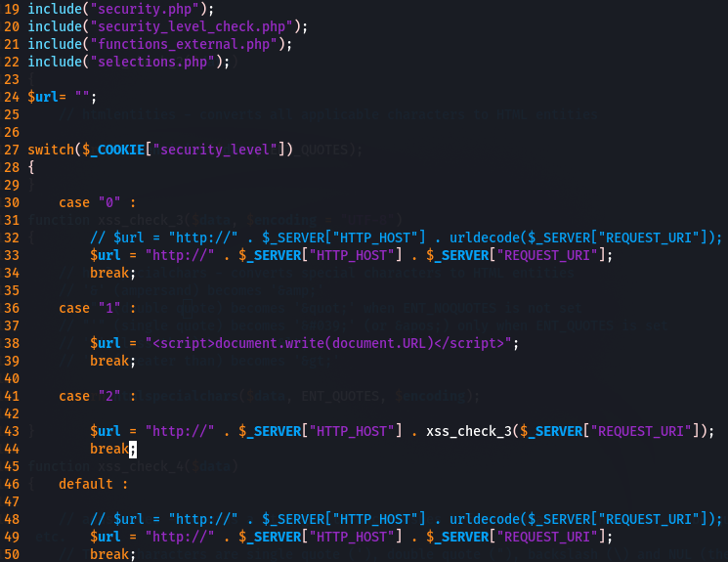Click the "selections.php" string on line 22
The width and height of the screenshot is (728, 562).
pyautogui.click(x=156, y=62)
